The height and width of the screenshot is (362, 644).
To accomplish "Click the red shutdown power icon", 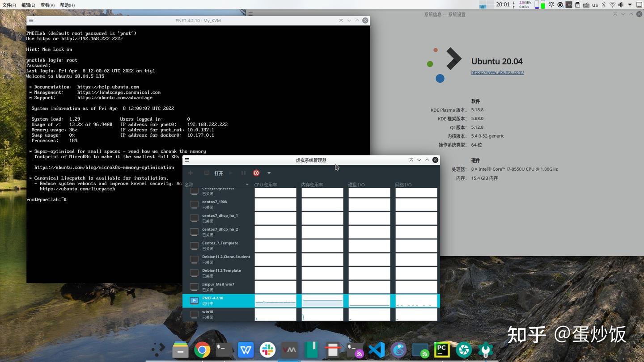I will [256, 173].
